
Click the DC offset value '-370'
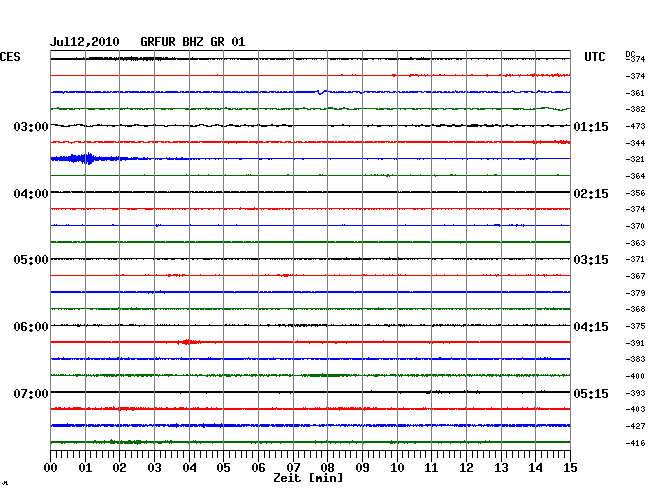635,226
